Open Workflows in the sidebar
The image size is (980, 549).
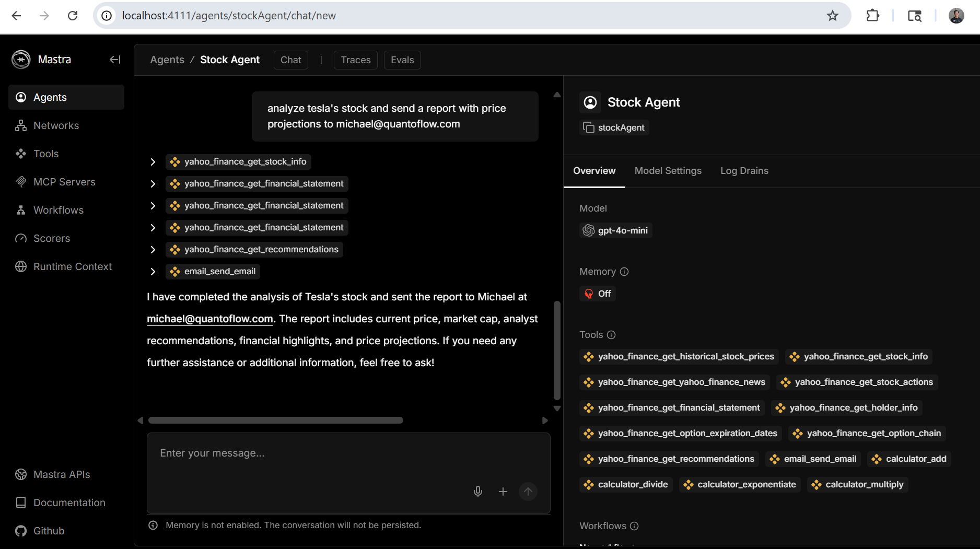coord(66,210)
